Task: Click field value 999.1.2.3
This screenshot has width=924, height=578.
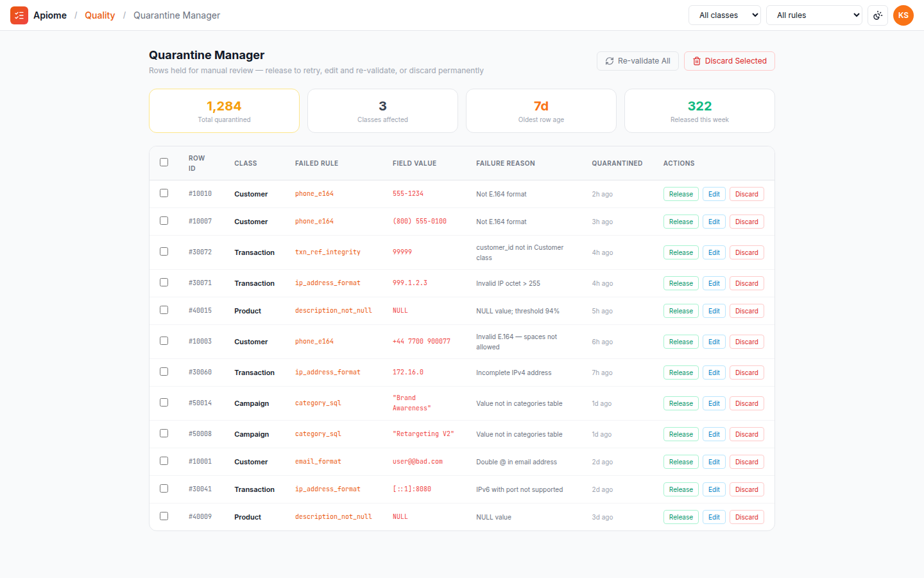Action: click(410, 283)
